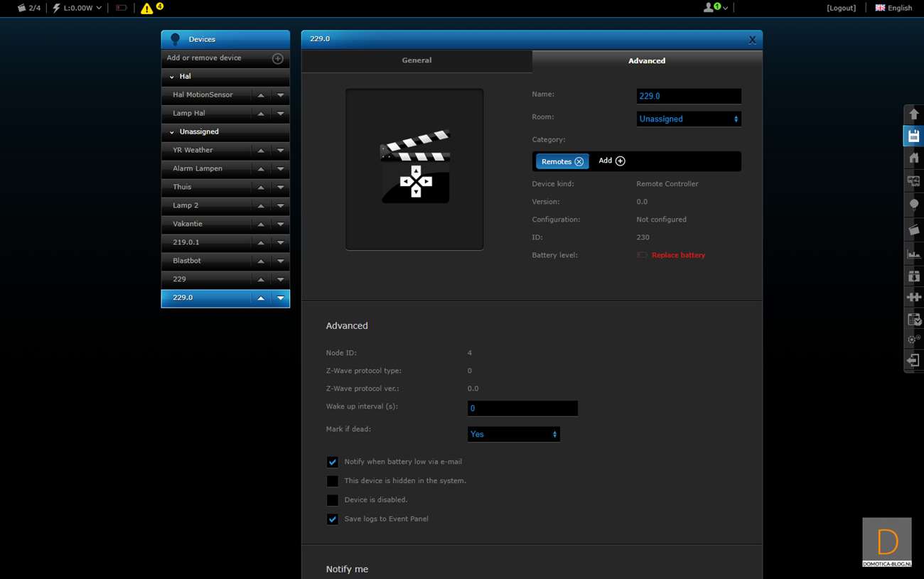Open the Room dropdown showing Unassigned
Screen dimensions: 924x579
(688, 119)
